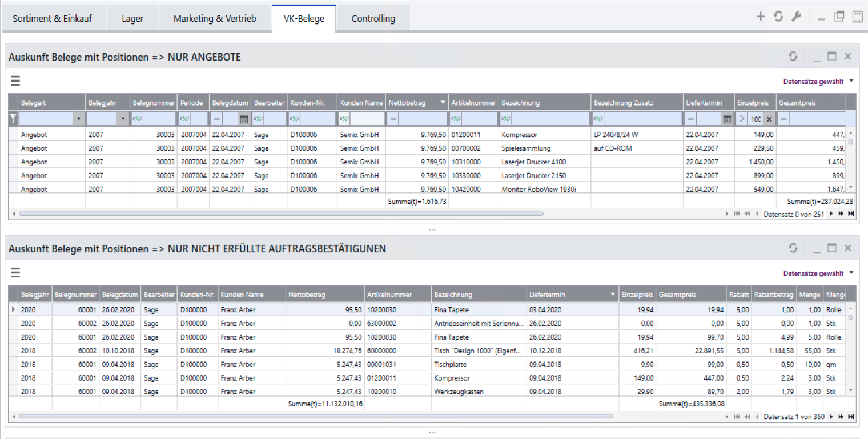
Task: Open hamburger menu in NUR ANGEBOTE panel
Action: pyautogui.click(x=15, y=80)
